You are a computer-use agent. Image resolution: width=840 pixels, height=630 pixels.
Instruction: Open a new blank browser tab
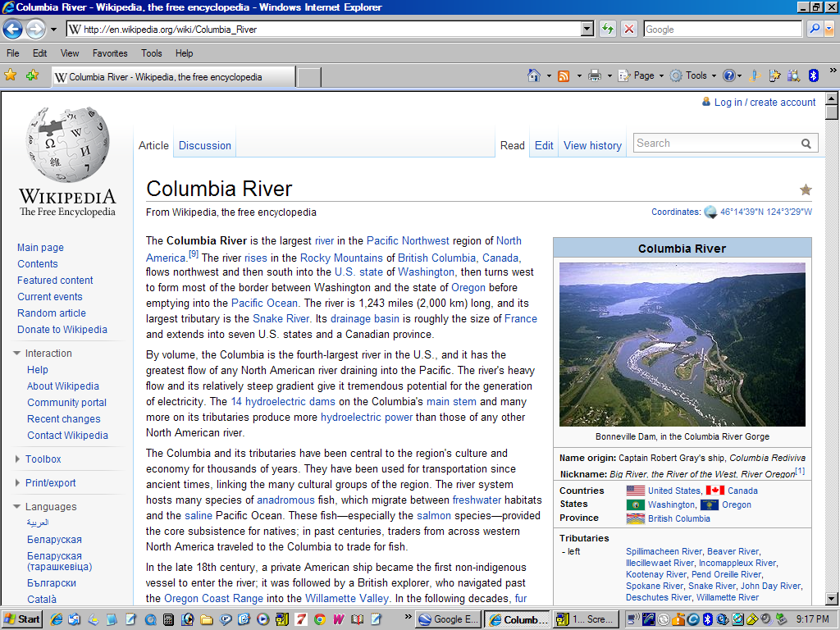pyautogui.click(x=309, y=77)
